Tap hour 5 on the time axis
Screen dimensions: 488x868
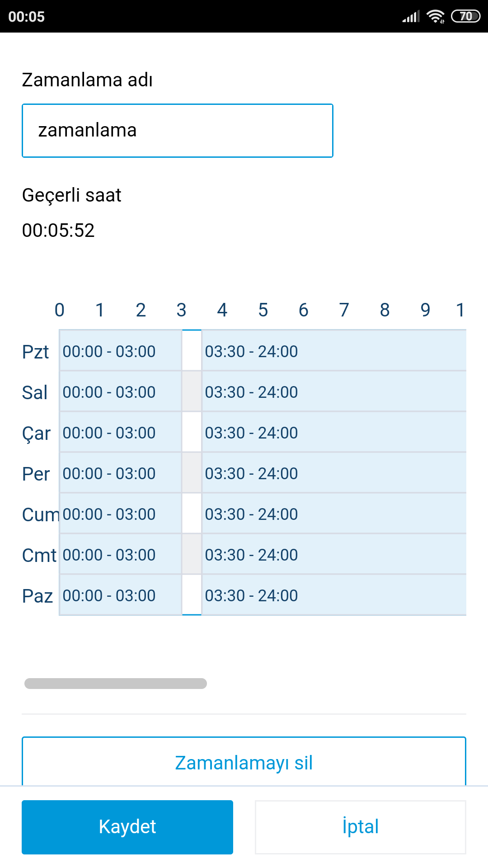tap(263, 310)
